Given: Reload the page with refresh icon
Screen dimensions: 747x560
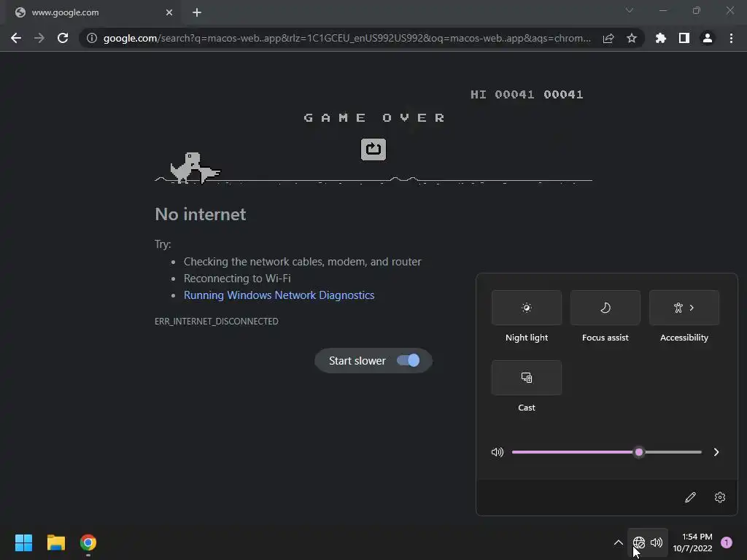Looking at the screenshot, I should [x=63, y=38].
